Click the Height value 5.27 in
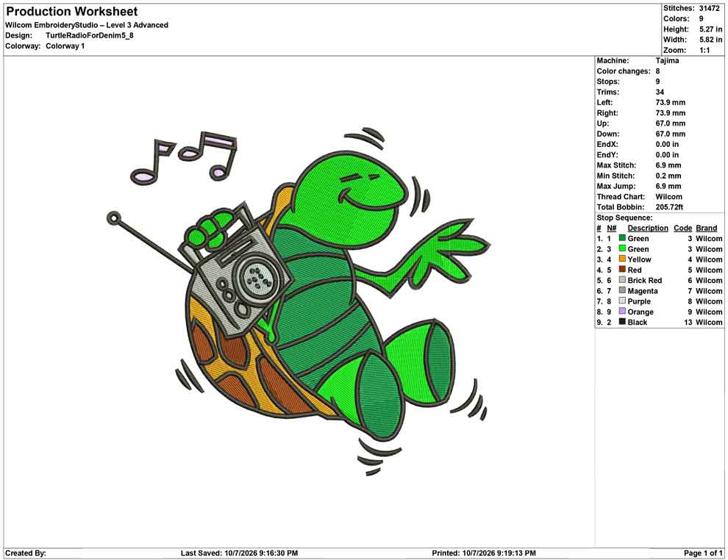Viewport: 728px width, 560px height. pos(711,29)
